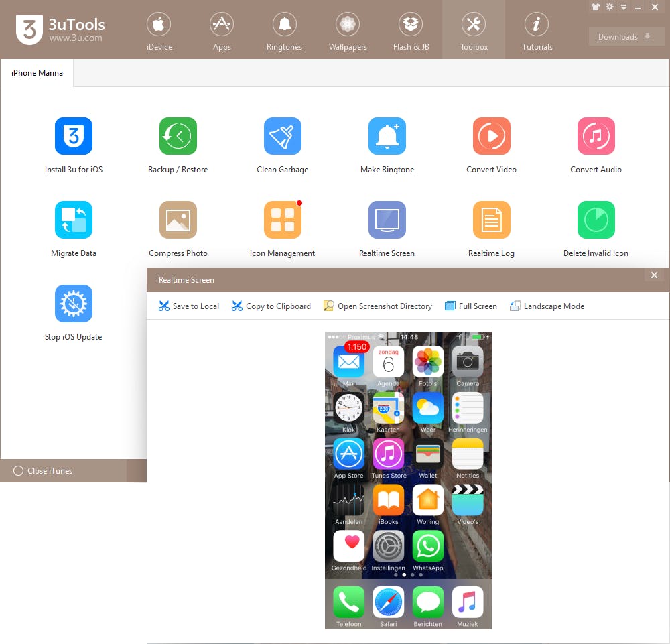Open the Convert Audio tool
The width and height of the screenshot is (670, 644).
(x=596, y=144)
